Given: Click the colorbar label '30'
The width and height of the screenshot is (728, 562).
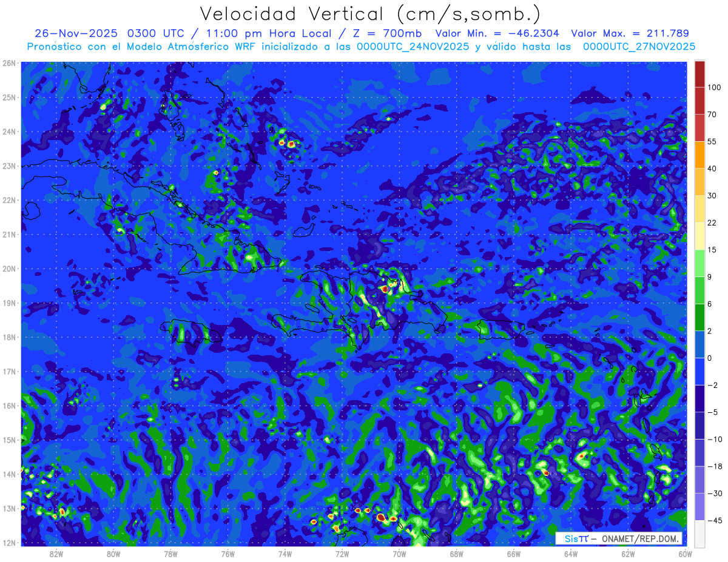Looking at the screenshot, I should coord(712,195).
